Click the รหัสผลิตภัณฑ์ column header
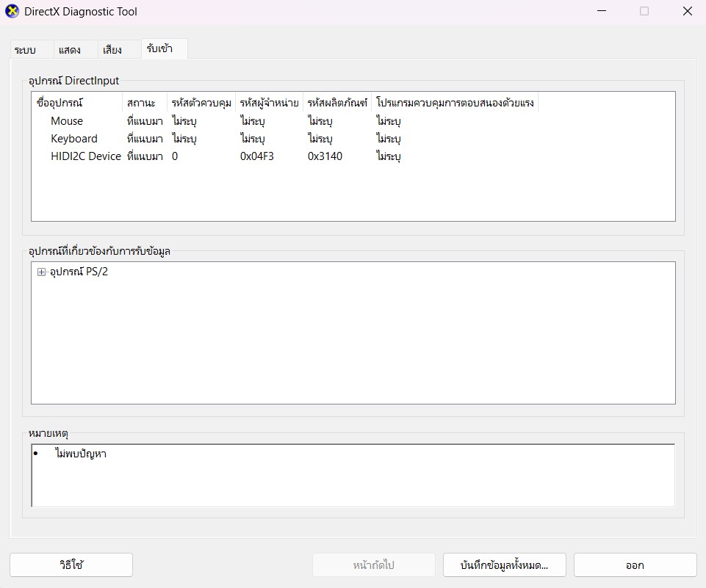Image resolution: width=706 pixels, height=588 pixels. (x=337, y=103)
